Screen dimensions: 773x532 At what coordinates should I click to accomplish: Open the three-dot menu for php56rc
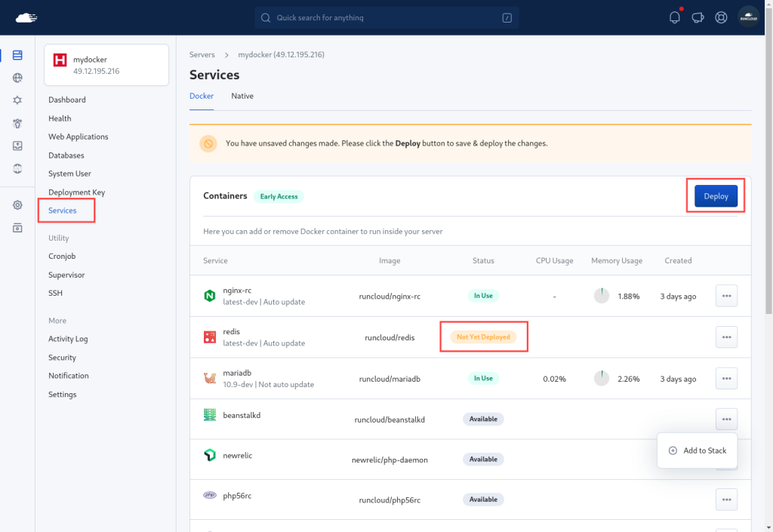click(726, 500)
